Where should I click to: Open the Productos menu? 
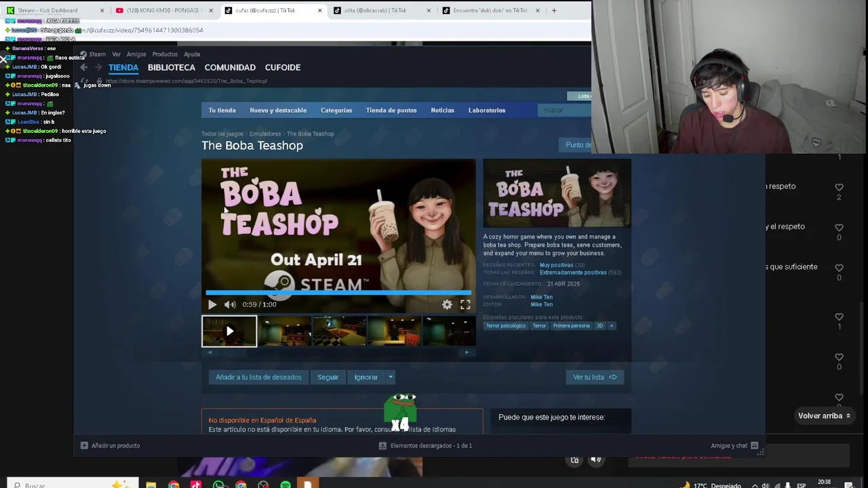[x=165, y=54]
